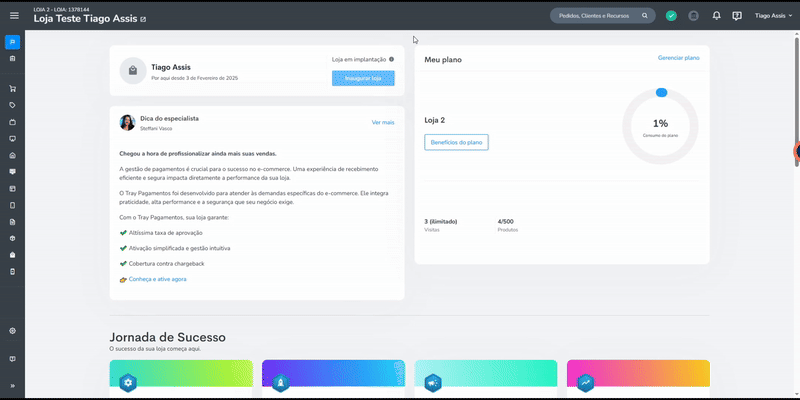Click the Loja 2 plan name

point(435,120)
